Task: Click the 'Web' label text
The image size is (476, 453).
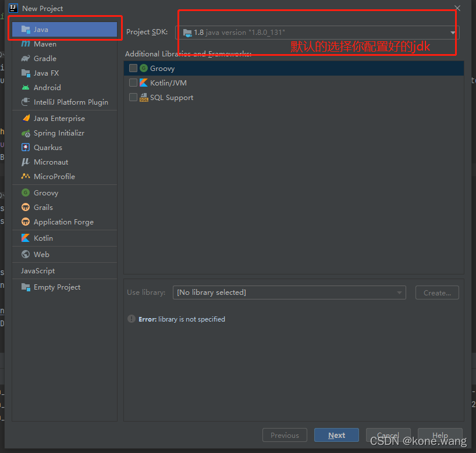Action: pyautogui.click(x=41, y=255)
